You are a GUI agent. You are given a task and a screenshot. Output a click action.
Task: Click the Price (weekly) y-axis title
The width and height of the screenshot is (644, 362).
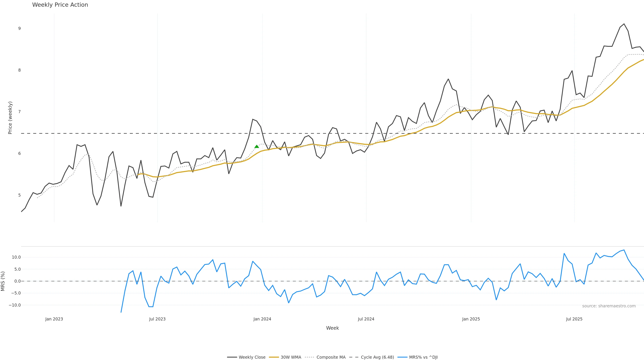pos(10,118)
